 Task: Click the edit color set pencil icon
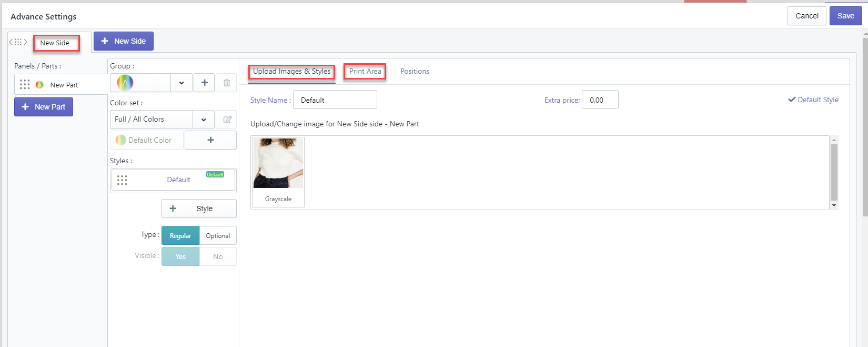[x=227, y=120]
